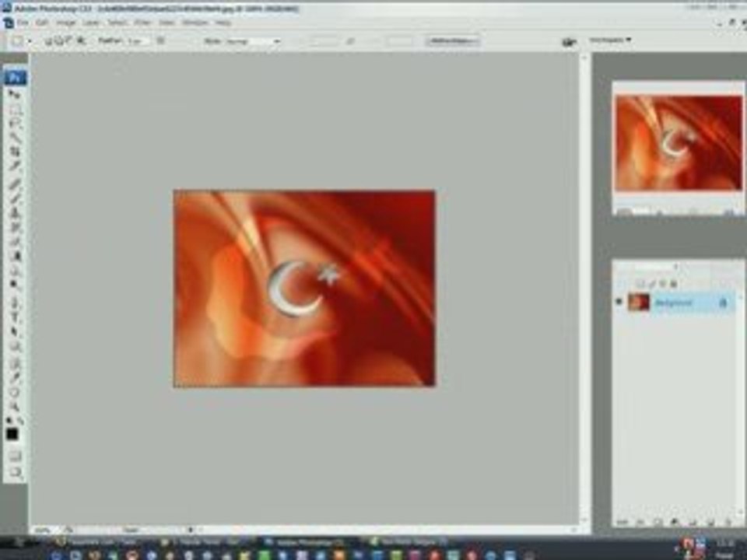Toggle Quick Mask mode
747x560 pixels.
16,457
